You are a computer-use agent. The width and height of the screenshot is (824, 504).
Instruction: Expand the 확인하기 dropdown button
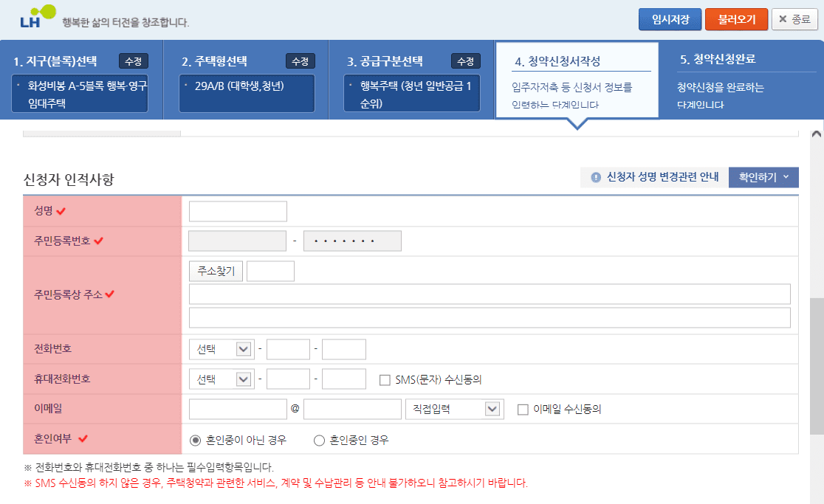(763, 177)
